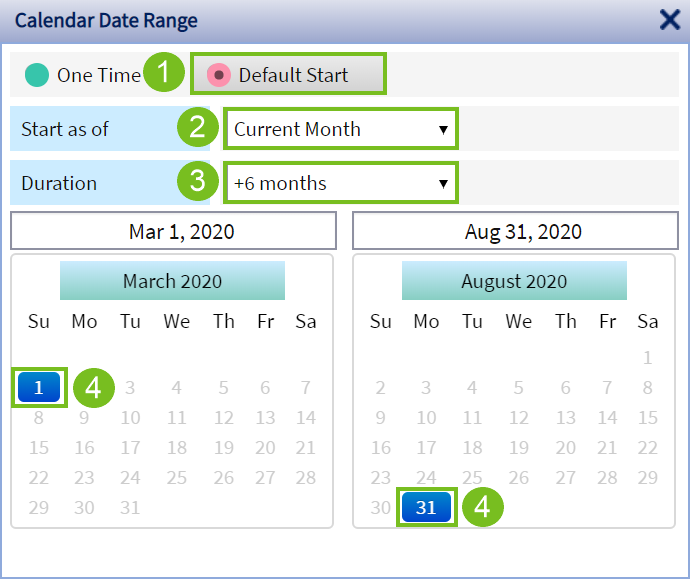Click the Aug 31, 2020 end date field
The width and height of the screenshot is (690, 579).
click(x=516, y=232)
